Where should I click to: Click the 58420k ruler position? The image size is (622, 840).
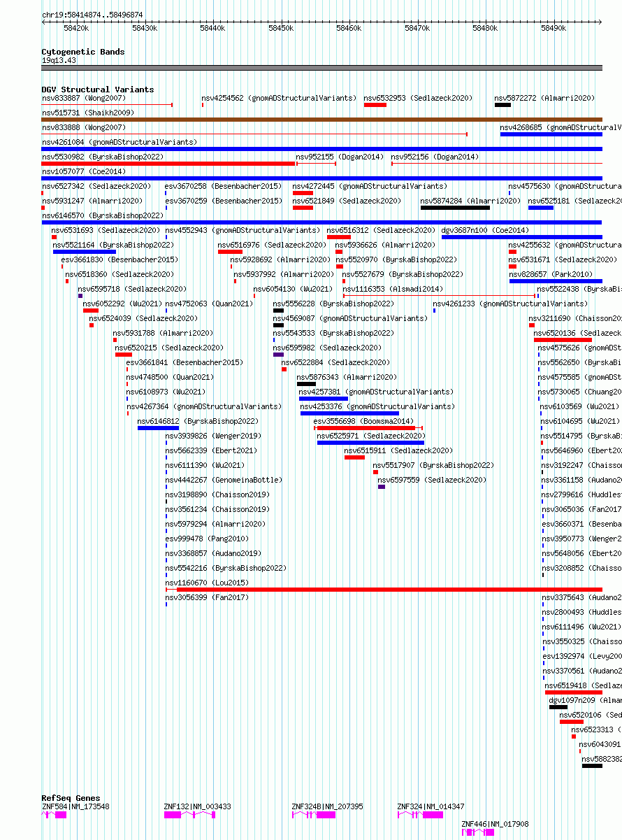[x=76, y=29]
